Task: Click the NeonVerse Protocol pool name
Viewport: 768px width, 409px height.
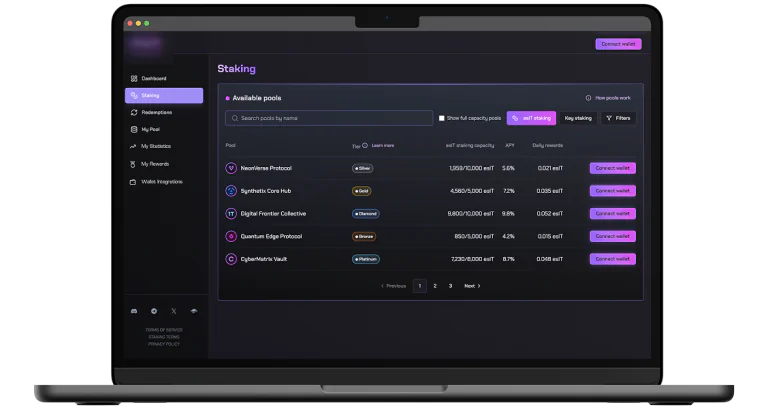Action: coord(266,168)
